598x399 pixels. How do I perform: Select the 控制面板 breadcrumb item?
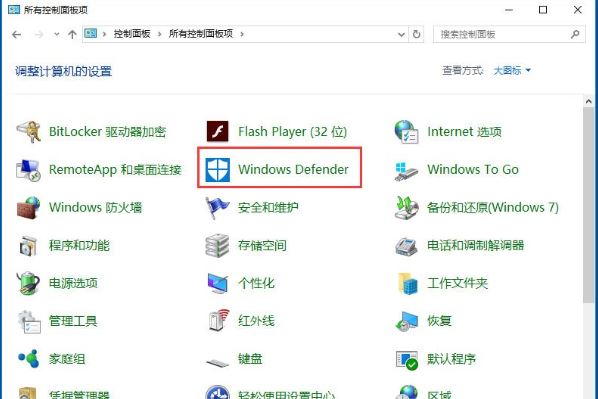pyautogui.click(x=132, y=34)
